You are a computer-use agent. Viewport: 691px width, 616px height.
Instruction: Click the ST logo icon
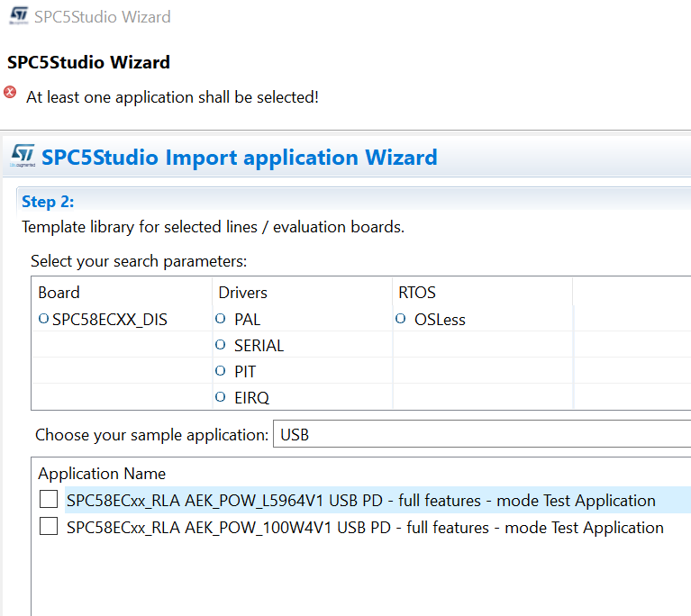pos(23,156)
